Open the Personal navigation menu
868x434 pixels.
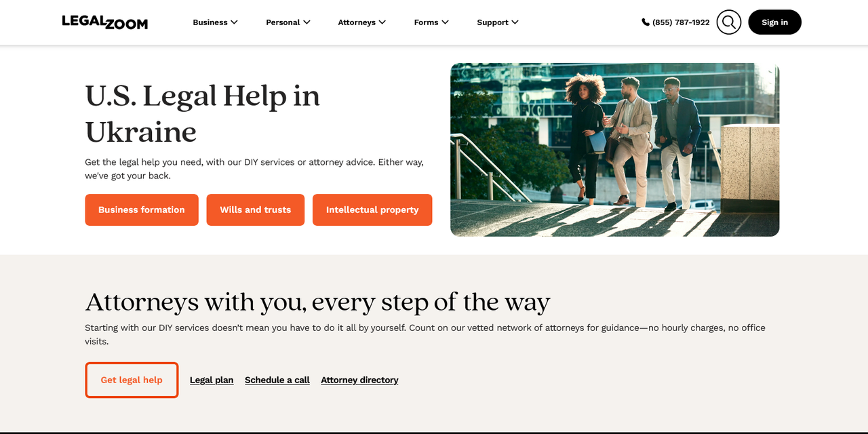click(288, 22)
